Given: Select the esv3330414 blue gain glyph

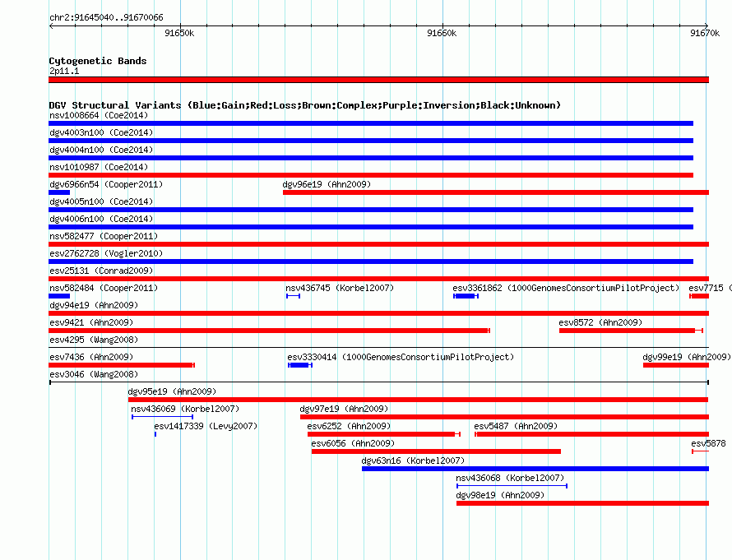Looking at the screenshot, I should point(300,365).
